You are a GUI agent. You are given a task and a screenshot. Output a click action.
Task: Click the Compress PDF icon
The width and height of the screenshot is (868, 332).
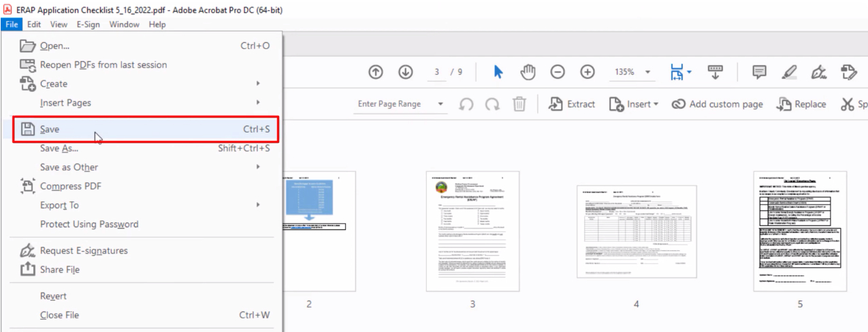(x=27, y=186)
